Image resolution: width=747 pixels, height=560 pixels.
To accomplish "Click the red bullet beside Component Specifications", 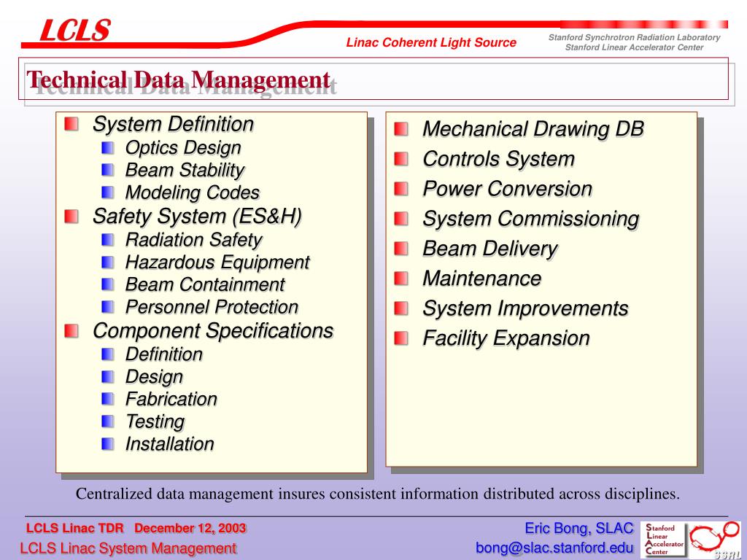I will (71, 330).
